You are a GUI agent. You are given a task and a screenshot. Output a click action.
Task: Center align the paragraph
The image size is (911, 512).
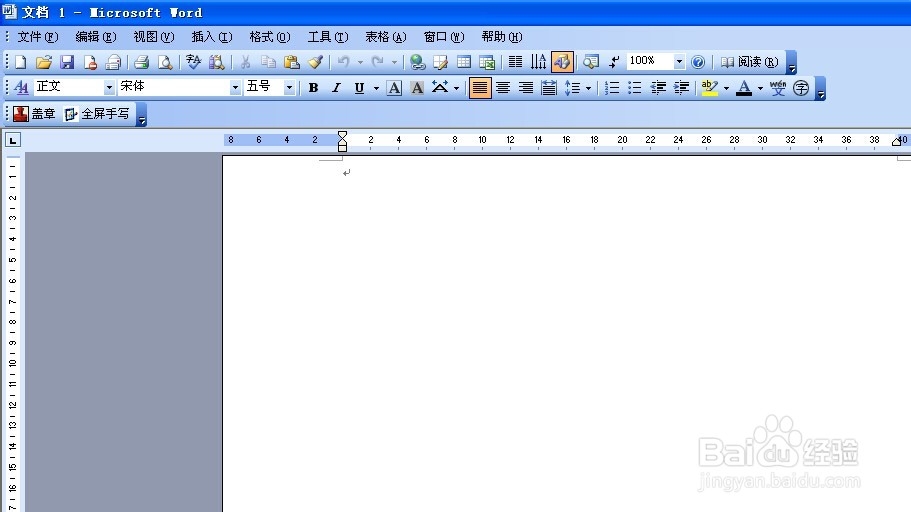coord(503,88)
